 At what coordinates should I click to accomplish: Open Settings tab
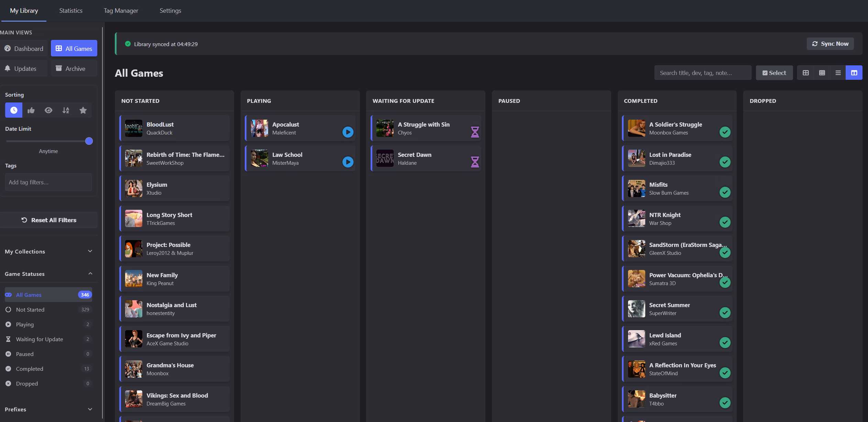pyautogui.click(x=171, y=11)
